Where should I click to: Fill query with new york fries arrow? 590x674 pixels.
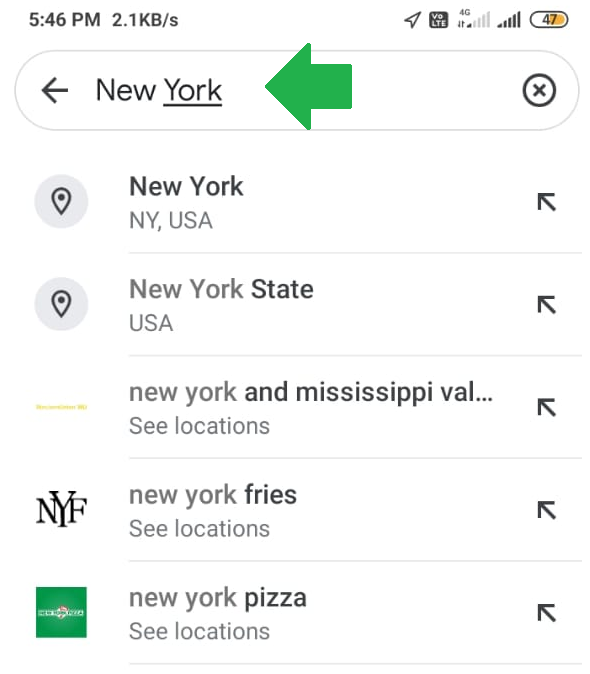point(547,510)
